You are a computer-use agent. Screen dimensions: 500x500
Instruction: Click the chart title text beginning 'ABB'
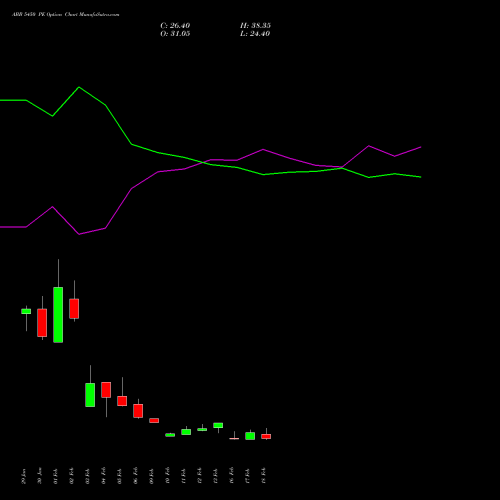[x=66, y=15]
